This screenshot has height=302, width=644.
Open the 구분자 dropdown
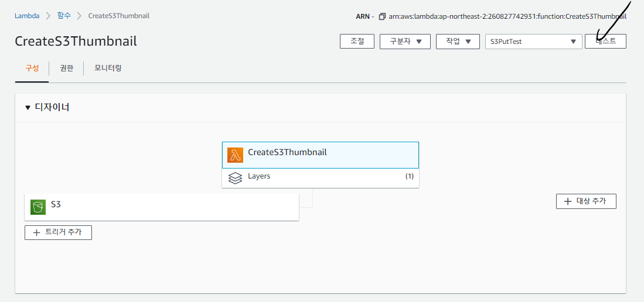(405, 42)
